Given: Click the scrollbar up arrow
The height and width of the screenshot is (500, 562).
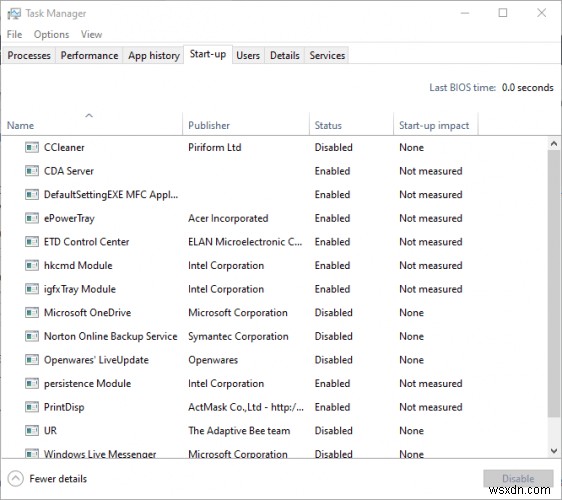Looking at the screenshot, I should click(554, 144).
